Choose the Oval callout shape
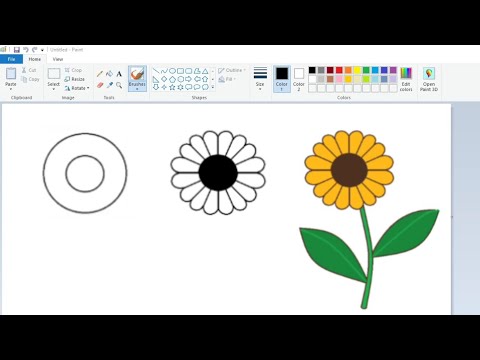 [197, 87]
